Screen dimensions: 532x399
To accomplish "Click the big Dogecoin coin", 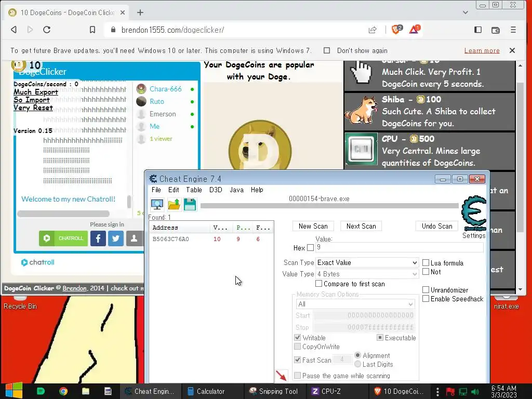I will [260, 146].
